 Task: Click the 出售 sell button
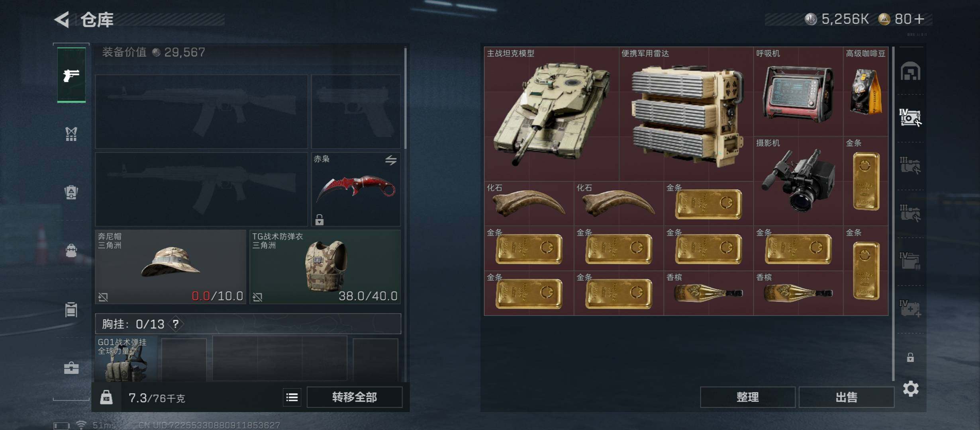click(847, 397)
